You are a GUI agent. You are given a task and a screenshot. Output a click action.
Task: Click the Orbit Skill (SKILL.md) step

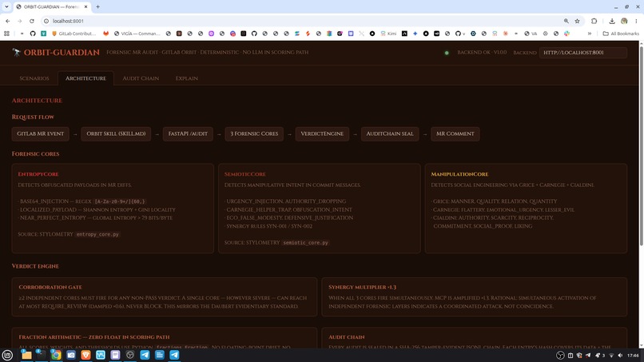coord(116,133)
